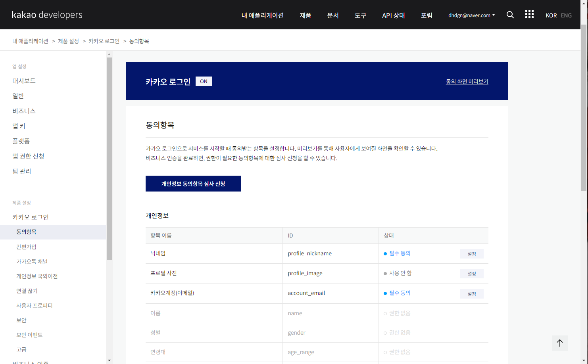Click the ON badge next to 카카오 로그인
The height and width of the screenshot is (364, 588).
coord(204,81)
